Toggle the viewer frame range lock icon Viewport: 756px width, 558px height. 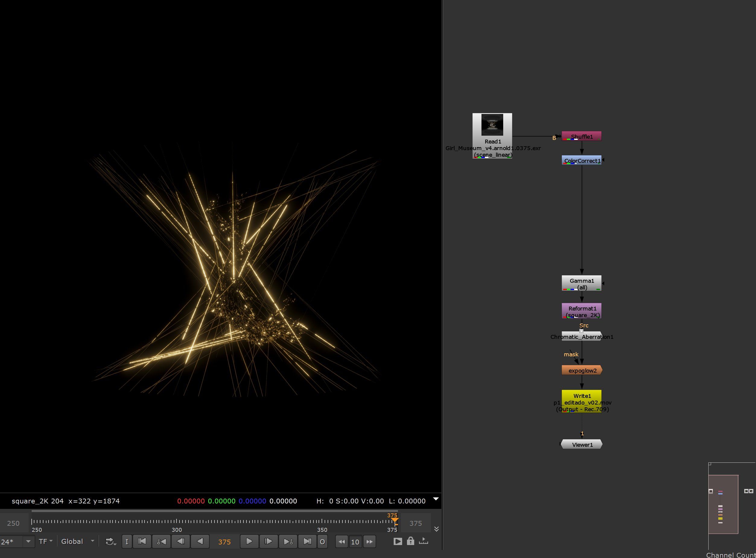coord(410,541)
